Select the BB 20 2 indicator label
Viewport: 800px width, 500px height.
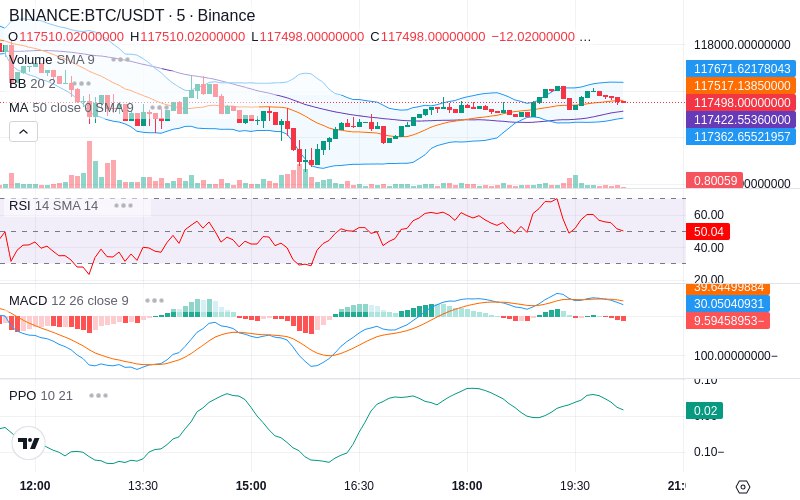(x=32, y=84)
